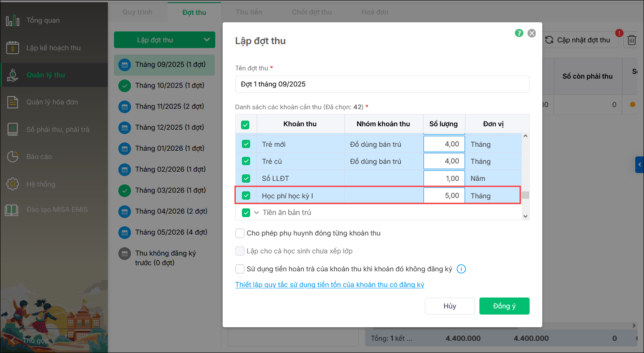The height and width of the screenshot is (353, 644).
Task: Tick the Sử dụng tiền hoàn trả checkbox
Action: pyautogui.click(x=240, y=269)
